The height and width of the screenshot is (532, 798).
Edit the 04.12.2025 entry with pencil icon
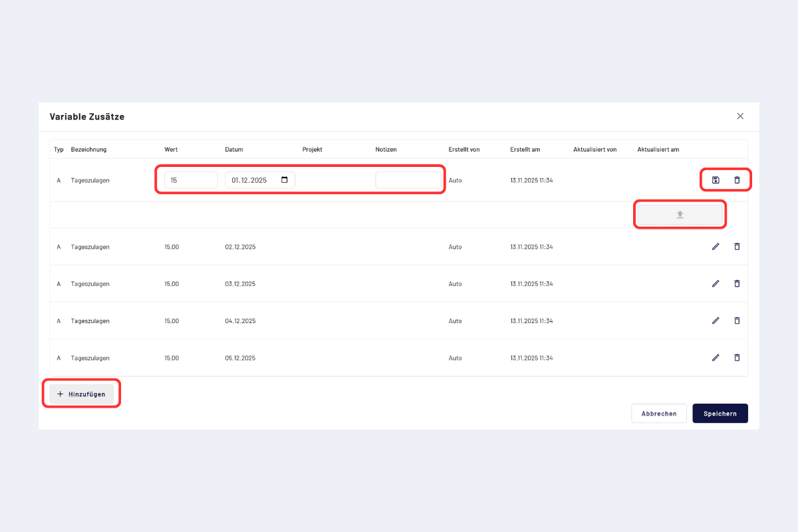tap(716, 321)
